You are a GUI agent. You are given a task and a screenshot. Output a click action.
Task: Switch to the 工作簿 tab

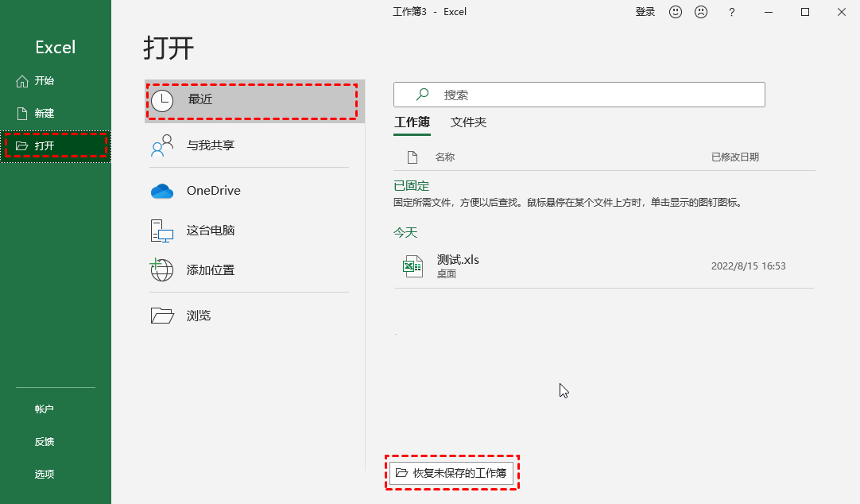[412, 122]
